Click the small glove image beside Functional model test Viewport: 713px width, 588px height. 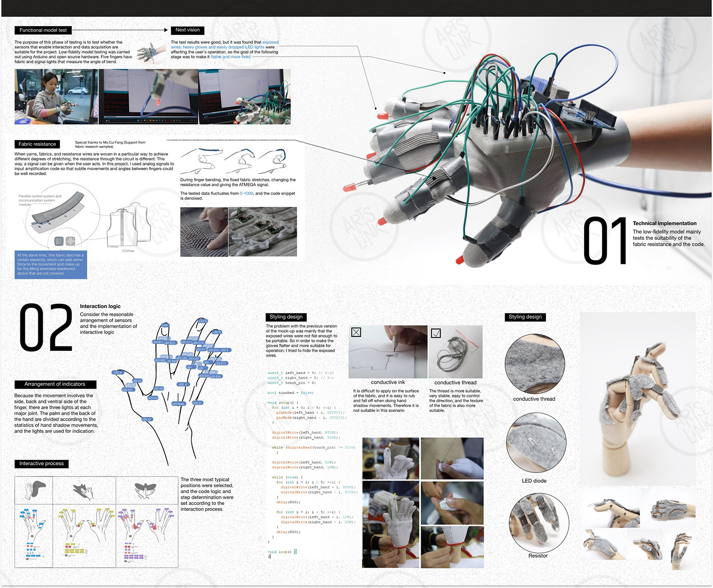[151, 53]
